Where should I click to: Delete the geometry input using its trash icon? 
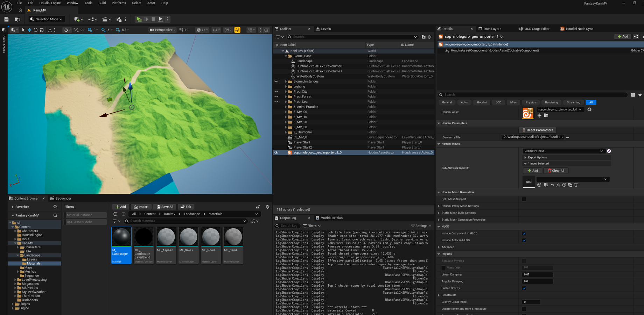(x=576, y=185)
